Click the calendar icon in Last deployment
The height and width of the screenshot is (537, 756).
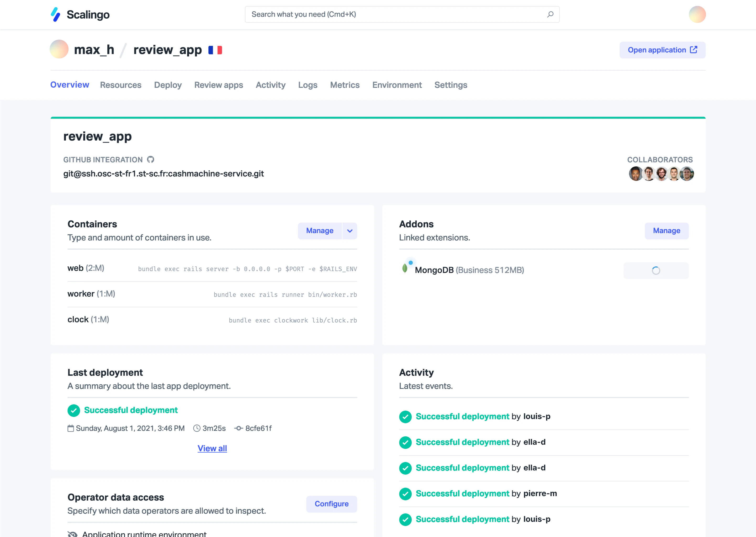[x=71, y=428]
